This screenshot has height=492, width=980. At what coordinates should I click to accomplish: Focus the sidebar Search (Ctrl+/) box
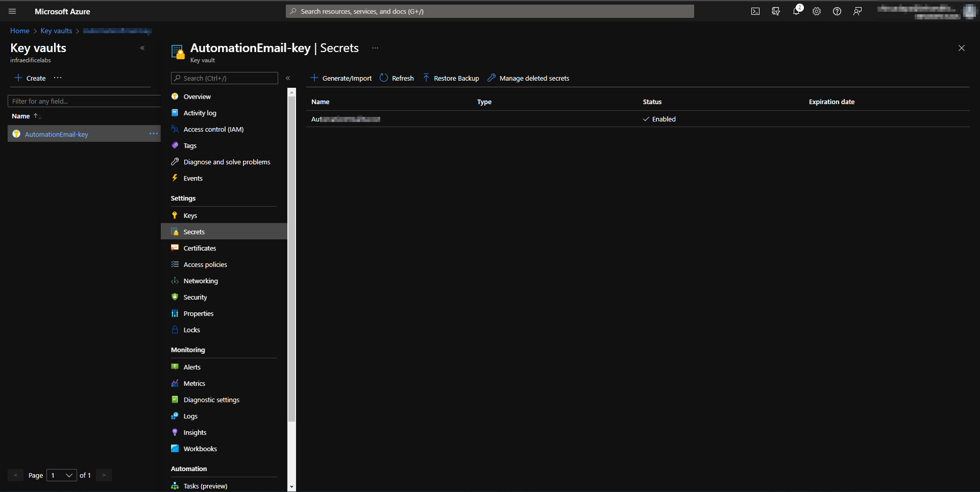[x=225, y=78]
